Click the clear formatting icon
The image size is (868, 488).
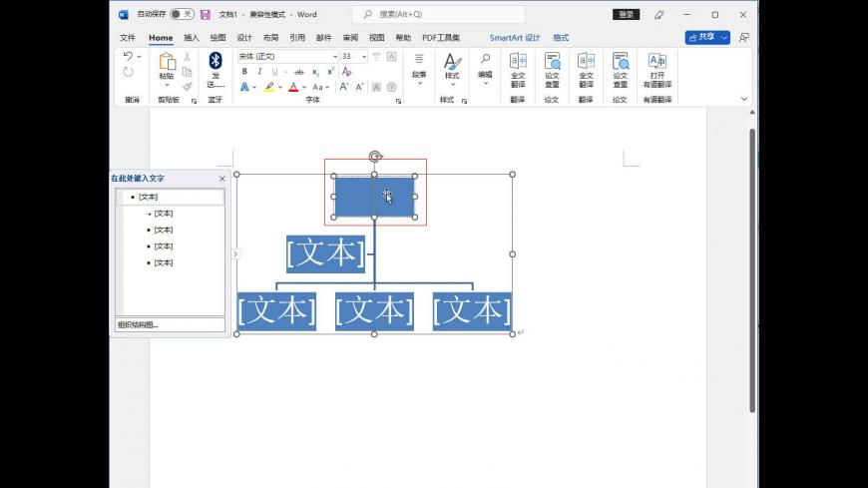(x=346, y=72)
